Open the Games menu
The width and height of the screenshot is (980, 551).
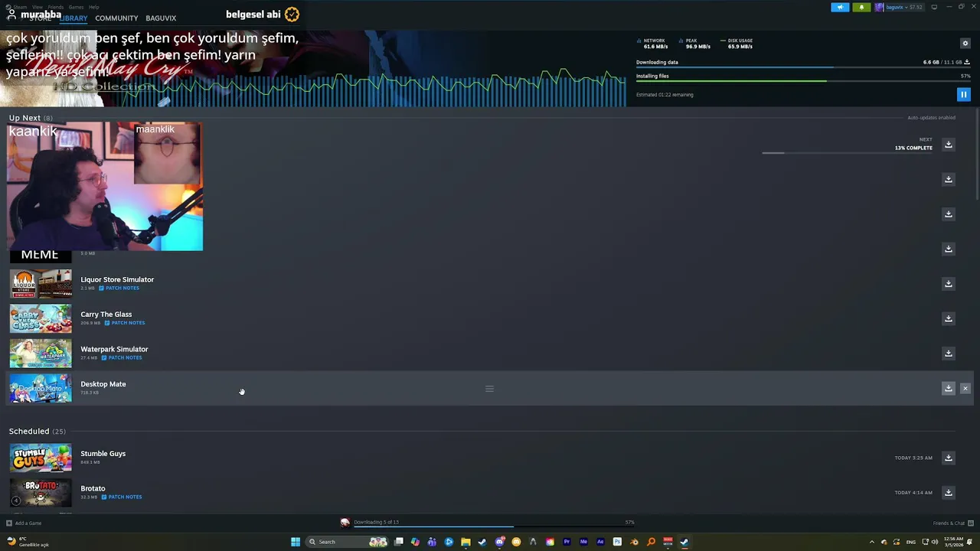tap(76, 7)
